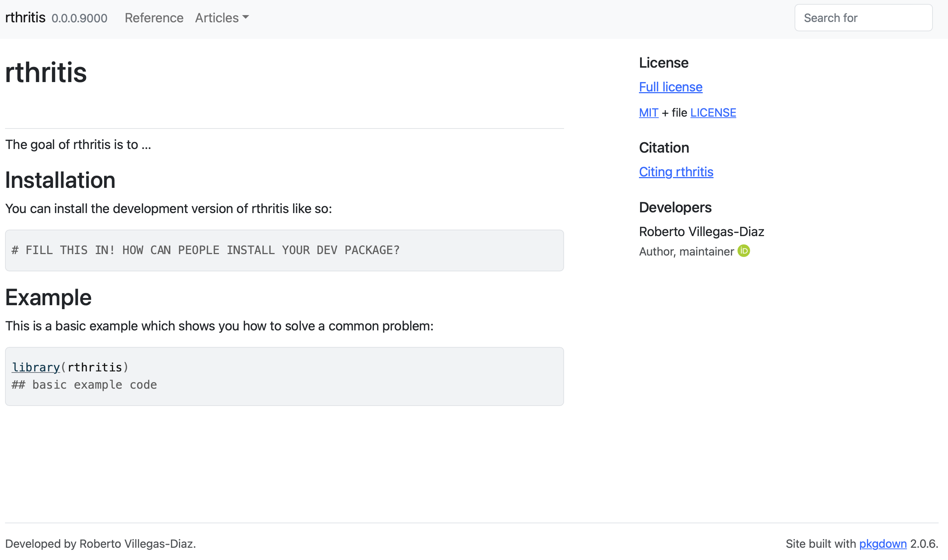
Task: Click the rthritis brand in navbar
Action: 25,18
